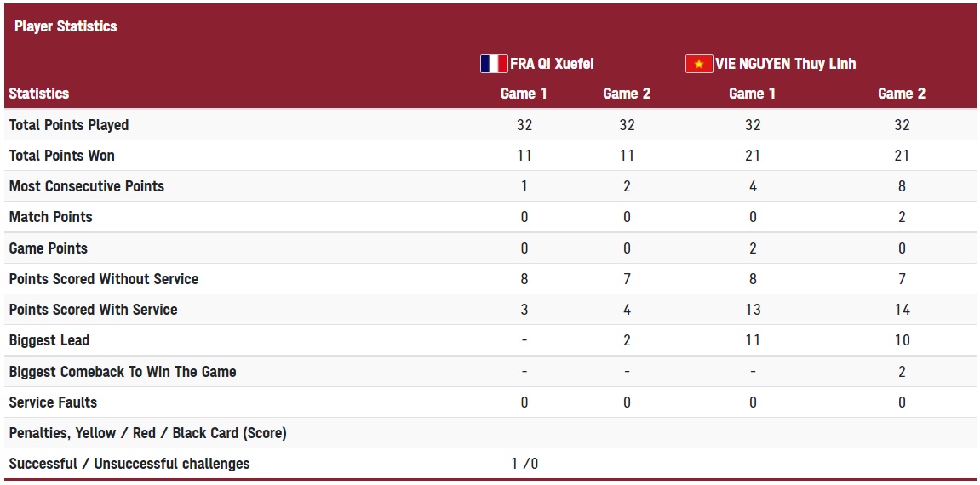
Task: Select Biggest Comeback To Win The Game
Action: (123, 372)
